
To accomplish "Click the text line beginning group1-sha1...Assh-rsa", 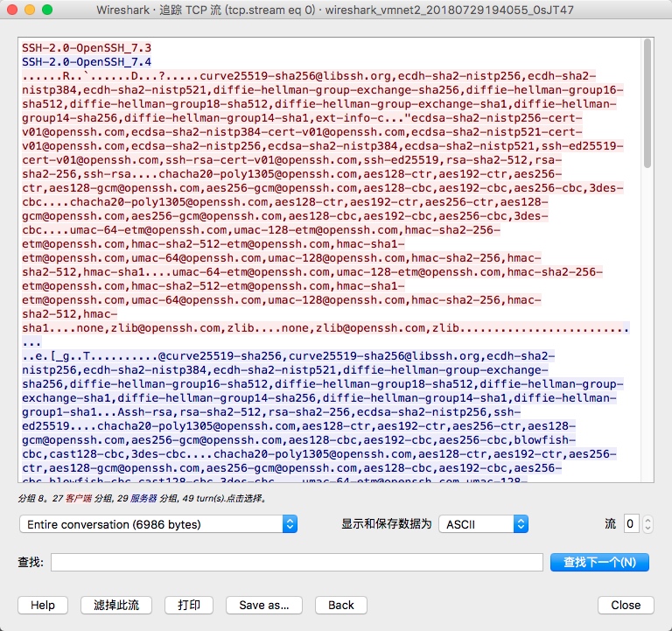I will [271, 412].
